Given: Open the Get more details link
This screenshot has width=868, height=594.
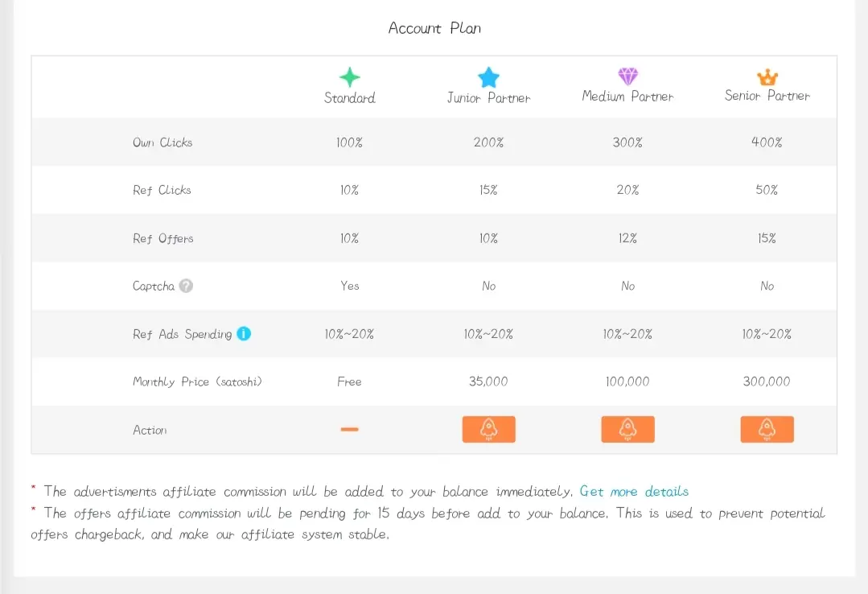Looking at the screenshot, I should click(x=634, y=492).
